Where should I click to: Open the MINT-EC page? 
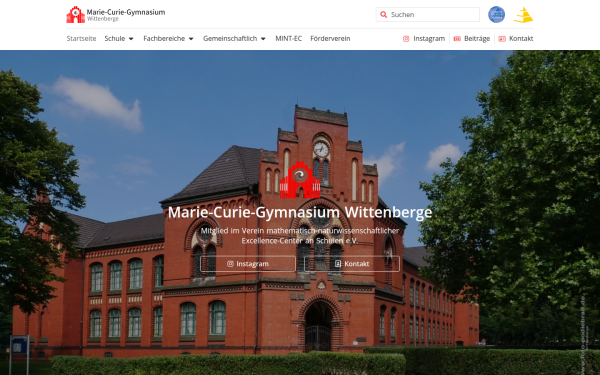tap(289, 38)
